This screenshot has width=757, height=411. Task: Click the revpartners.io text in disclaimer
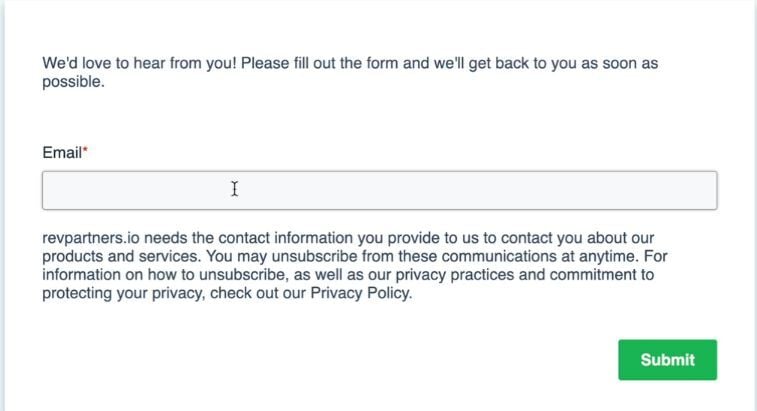(x=91, y=238)
